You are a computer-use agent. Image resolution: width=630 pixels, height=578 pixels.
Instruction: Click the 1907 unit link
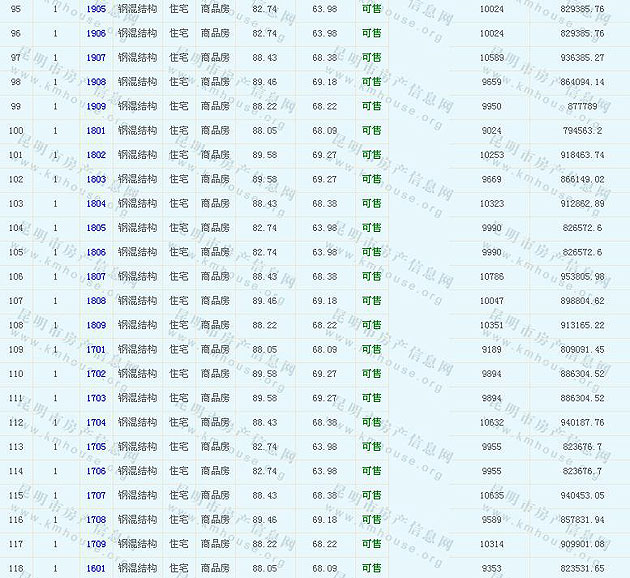point(96,57)
